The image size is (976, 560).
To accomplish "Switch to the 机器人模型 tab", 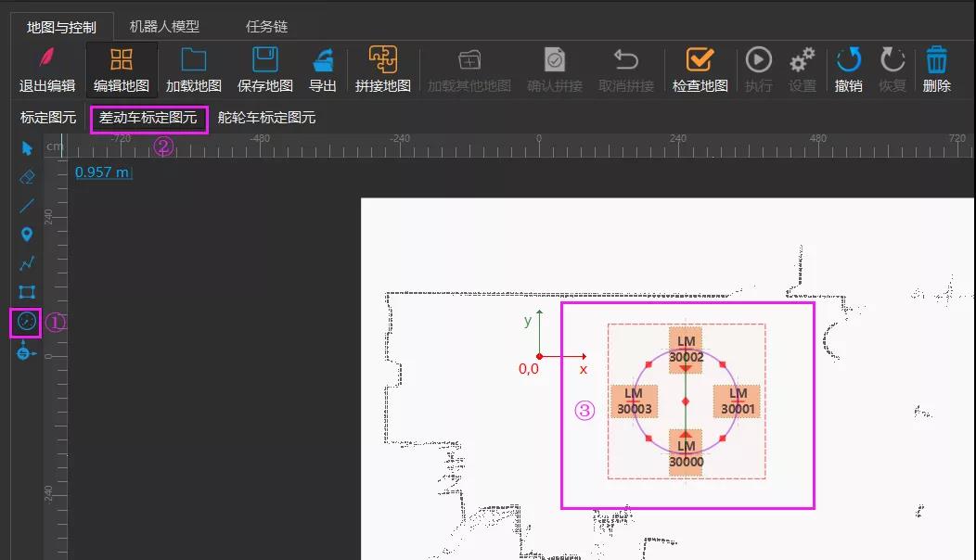I will click(164, 27).
